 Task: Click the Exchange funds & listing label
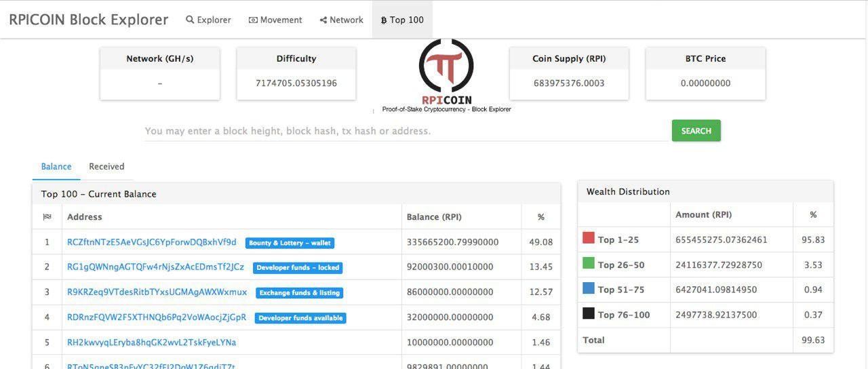(x=299, y=293)
